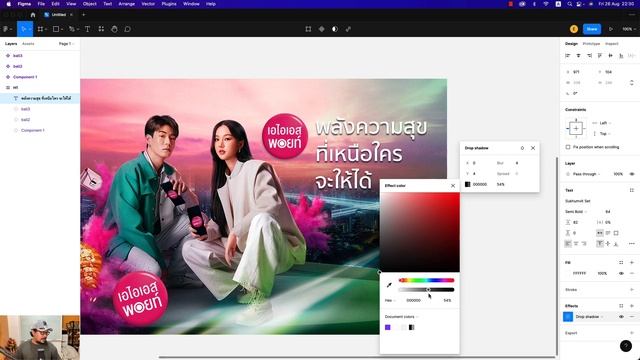Switch to the Prototype tab
The image size is (640, 360).
[x=591, y=44]
